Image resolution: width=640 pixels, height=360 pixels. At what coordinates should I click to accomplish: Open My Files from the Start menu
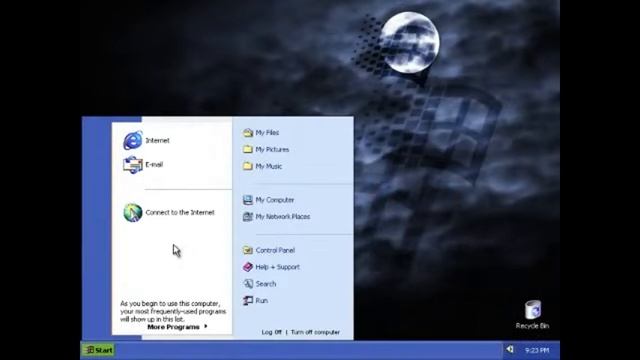[267, 133]
